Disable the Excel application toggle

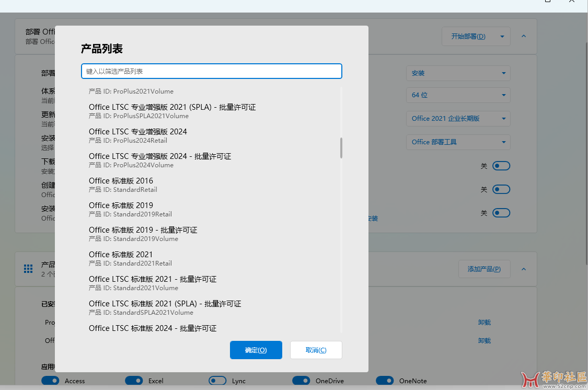[134, 381]
